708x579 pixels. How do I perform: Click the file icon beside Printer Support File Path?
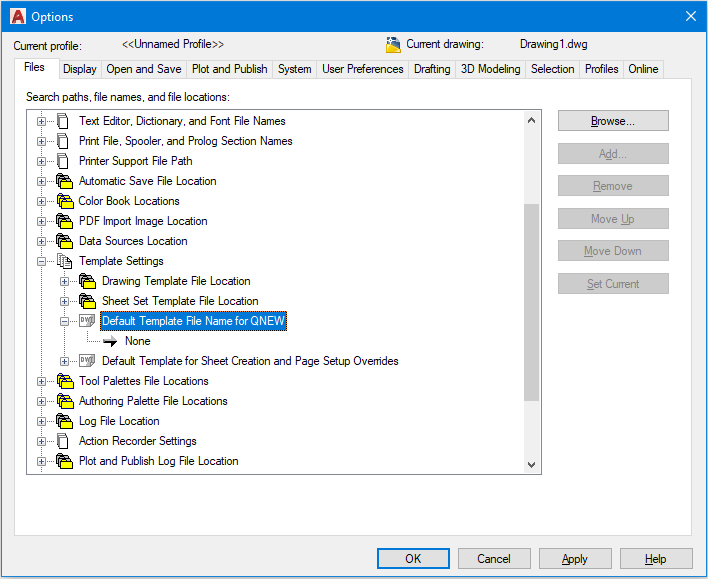64,161
